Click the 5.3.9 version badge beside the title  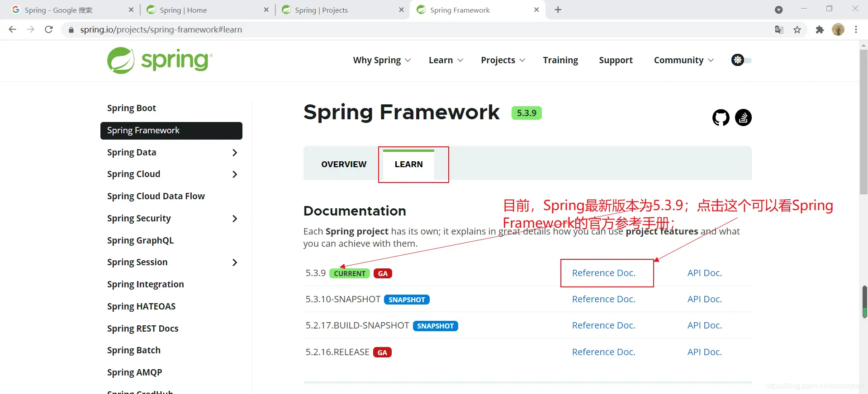pos(526,113)
